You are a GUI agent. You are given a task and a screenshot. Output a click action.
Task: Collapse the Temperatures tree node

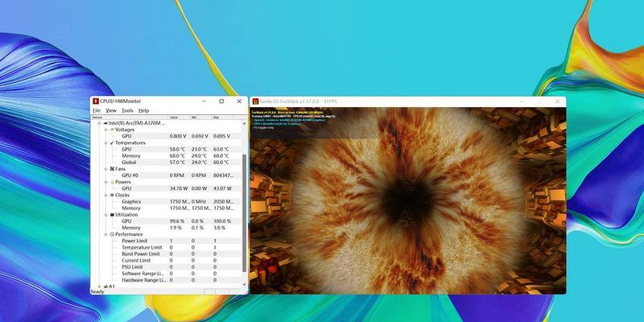pos(105,142)
